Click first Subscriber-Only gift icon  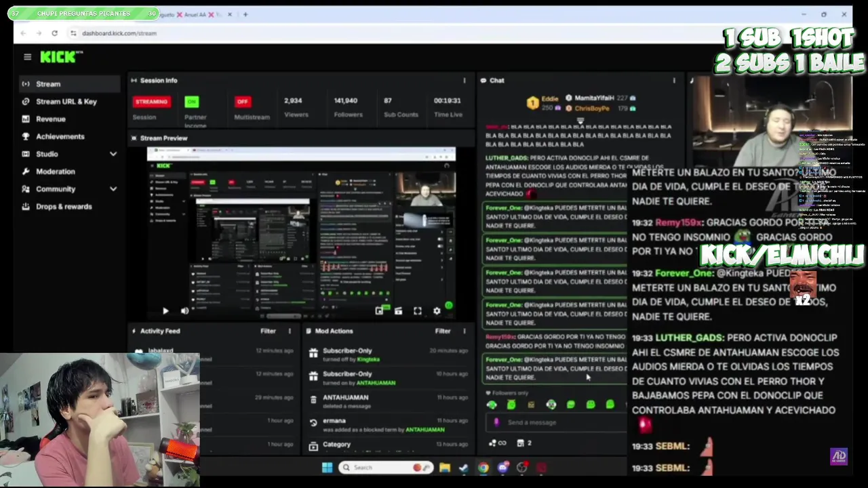pos(313,353)
